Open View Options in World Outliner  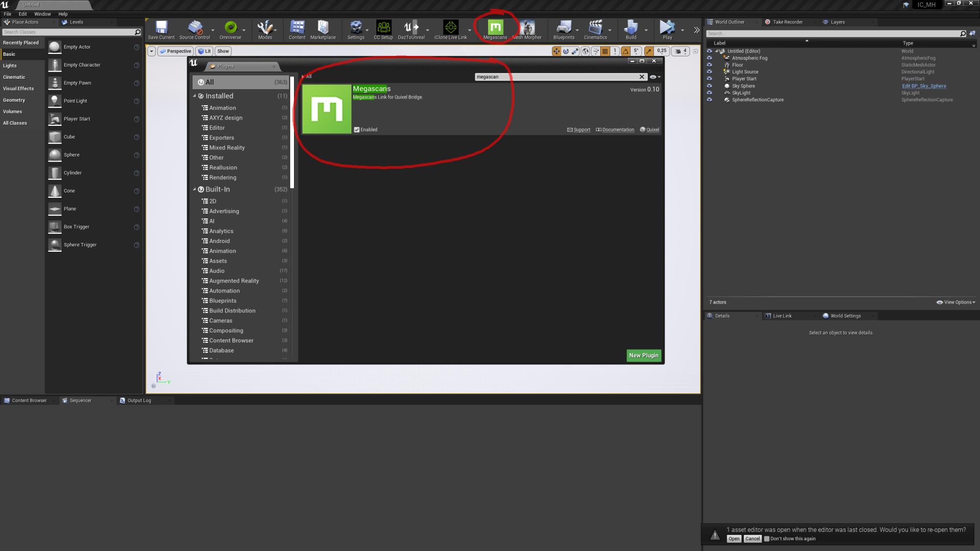956,302
